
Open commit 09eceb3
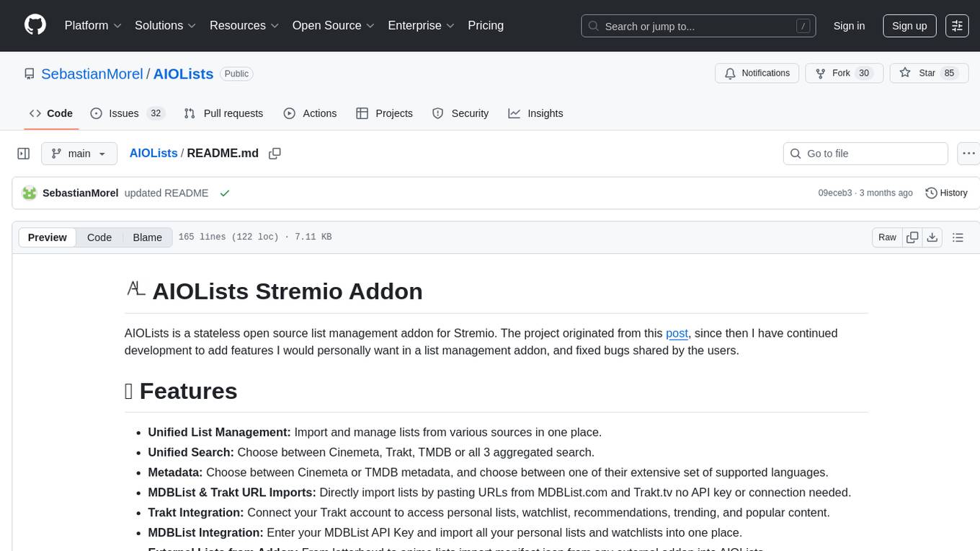(835, 193)
